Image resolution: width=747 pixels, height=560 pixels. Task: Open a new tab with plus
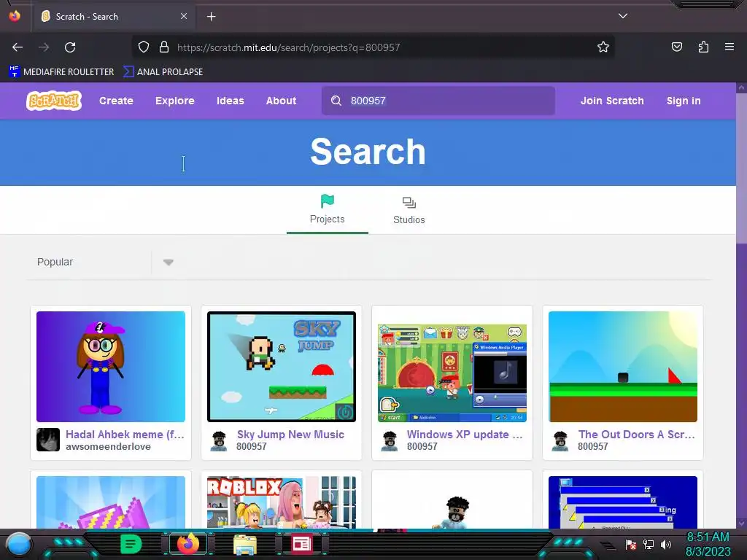coord(211,17)
